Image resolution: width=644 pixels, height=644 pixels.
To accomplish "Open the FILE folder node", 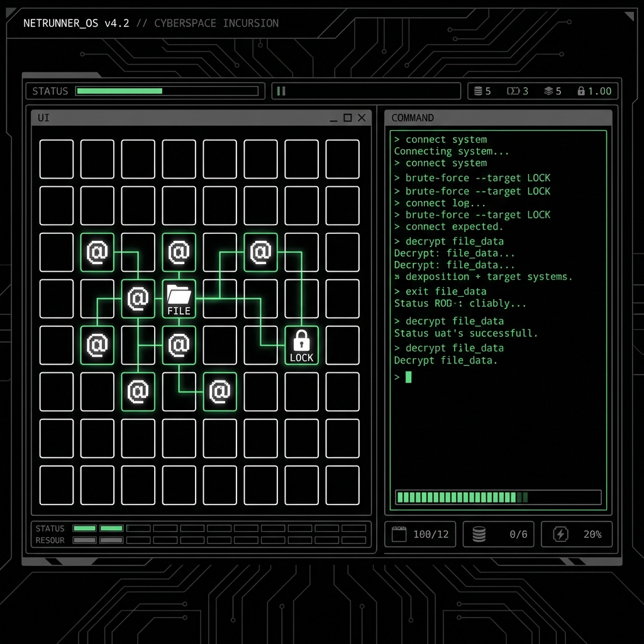I will coord(179,298).
